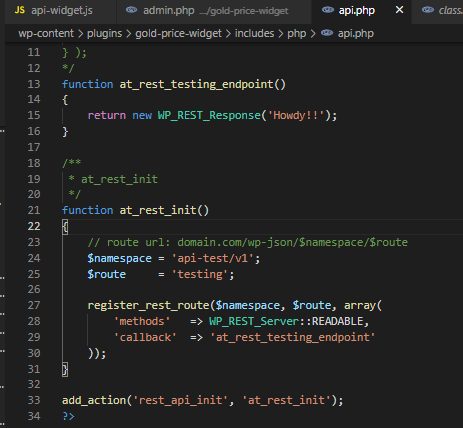
Task: Click the add_action call on line 33
Action: pyautogui.click(x=94, y=400)
